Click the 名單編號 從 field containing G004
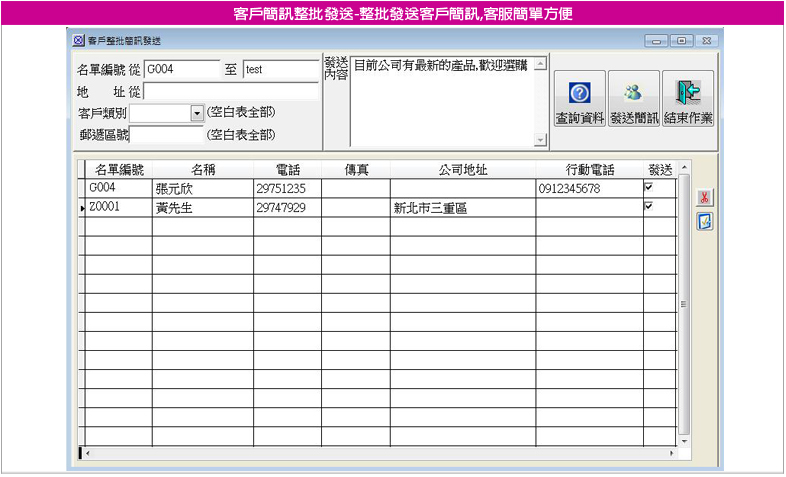Image resolution: width=786 pixels, height=477 pixels. tap(181, 71)
